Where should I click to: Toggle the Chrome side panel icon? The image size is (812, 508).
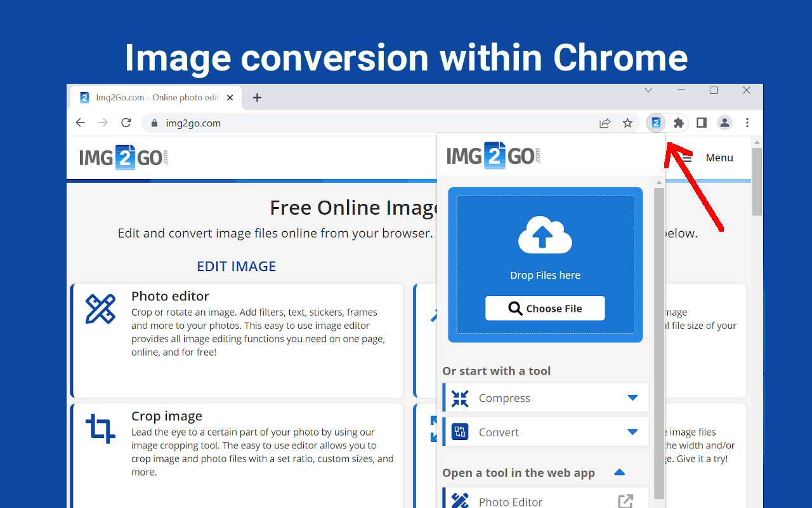click(702, 123)
